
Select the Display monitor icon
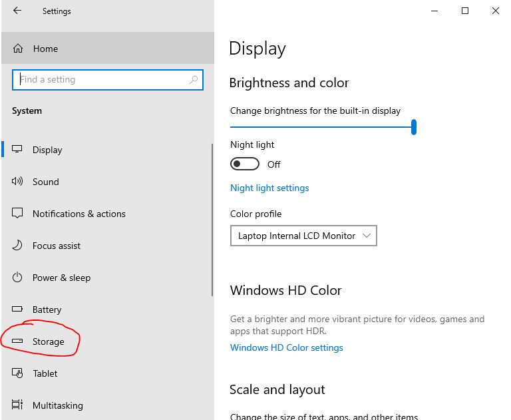point(17,149)
